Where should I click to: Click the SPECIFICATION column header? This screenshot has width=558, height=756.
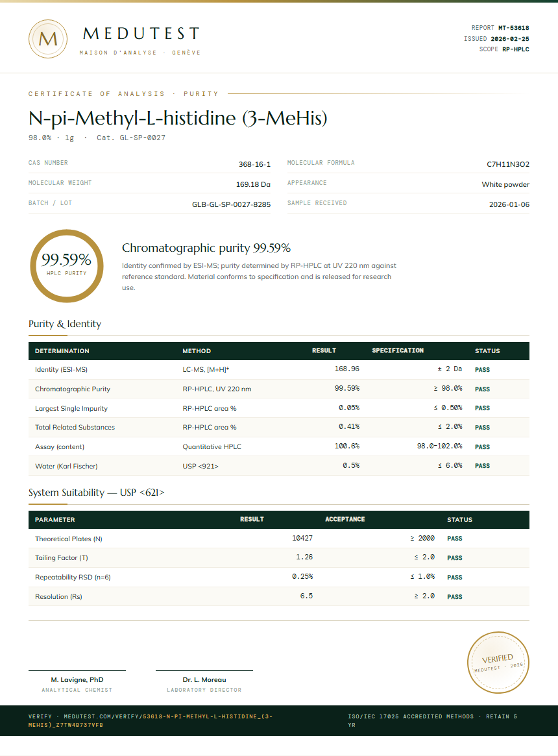(398, 350)
